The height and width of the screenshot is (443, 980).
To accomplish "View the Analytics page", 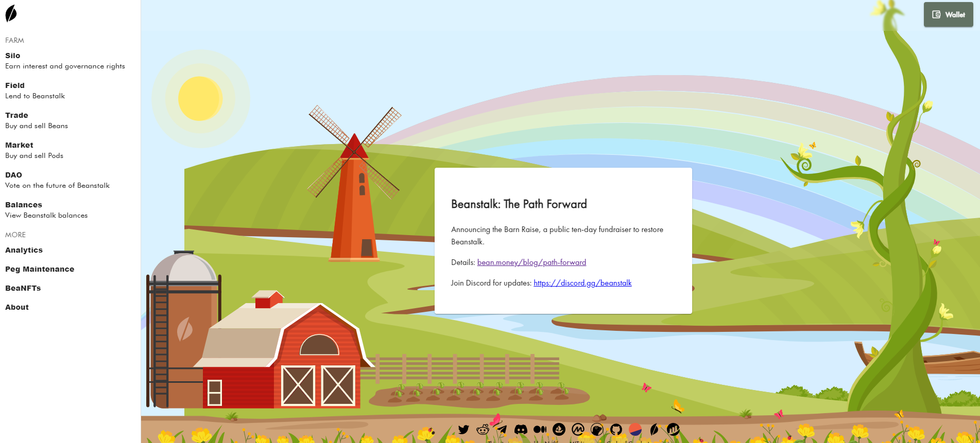I will pos(24,250).
